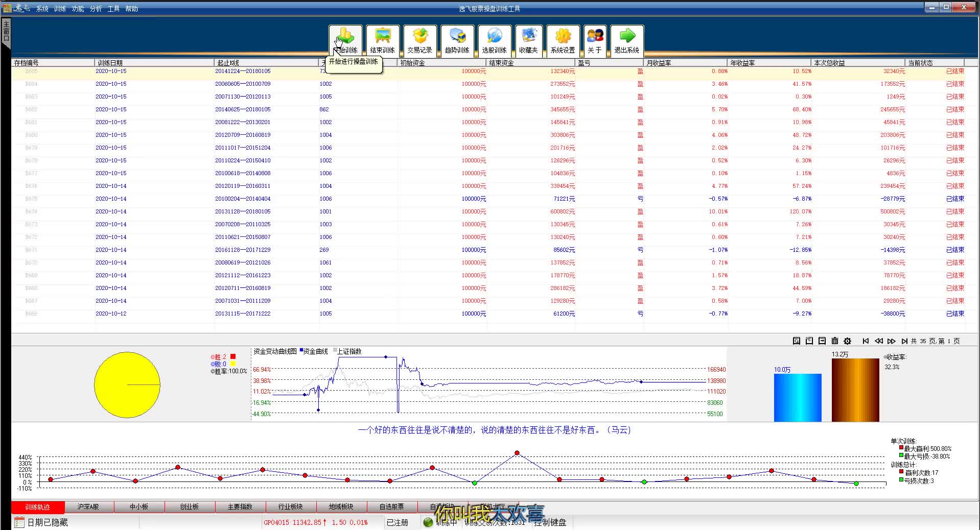
Task: Open the 收藏夹 favorites icon
Action: tap(528, 40)
